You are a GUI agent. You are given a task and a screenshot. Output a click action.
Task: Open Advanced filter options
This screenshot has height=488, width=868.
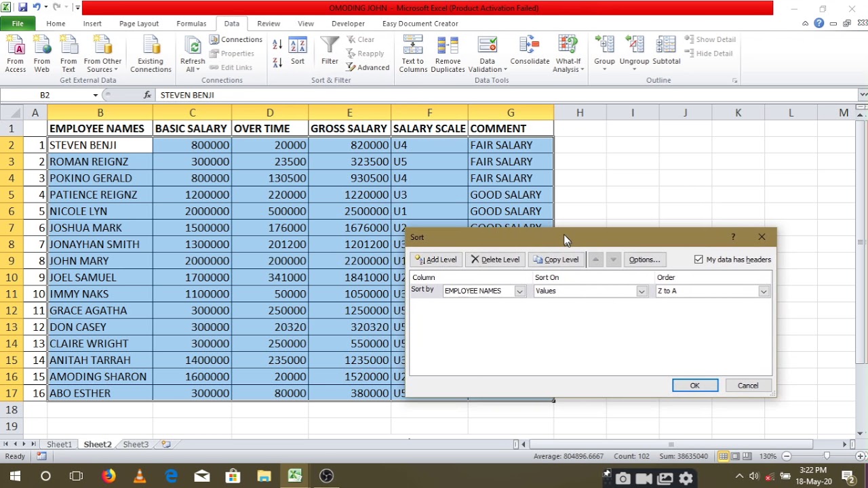[368, 67]
